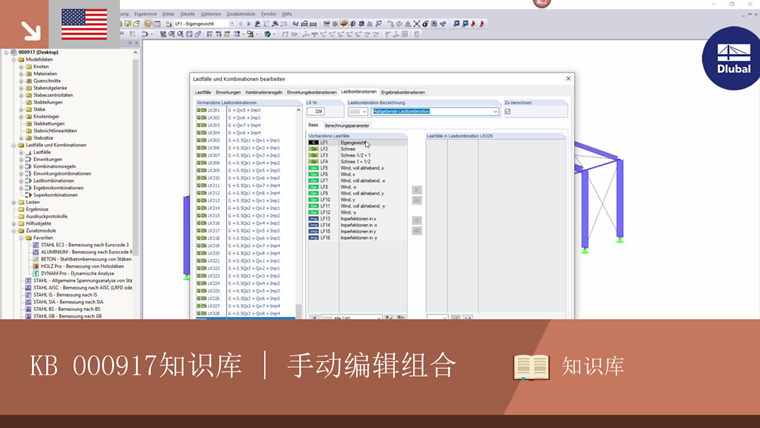Open the Hilfe menu
This screenshot has width=760, height=428.
click(x=287, y=14)
